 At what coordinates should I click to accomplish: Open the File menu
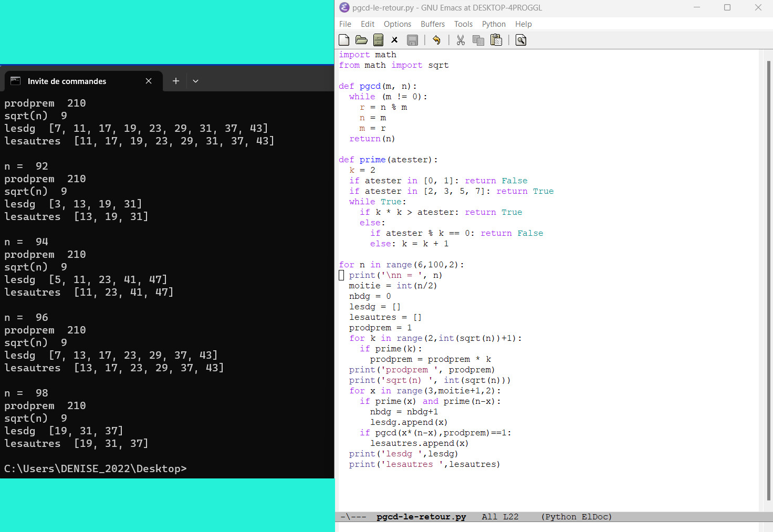click(345, 24)
